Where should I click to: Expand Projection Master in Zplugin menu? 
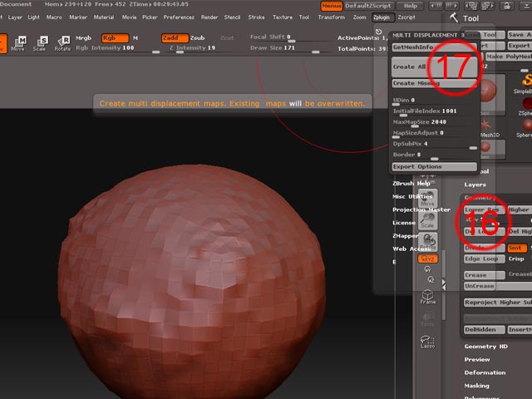tap(421, 209)
